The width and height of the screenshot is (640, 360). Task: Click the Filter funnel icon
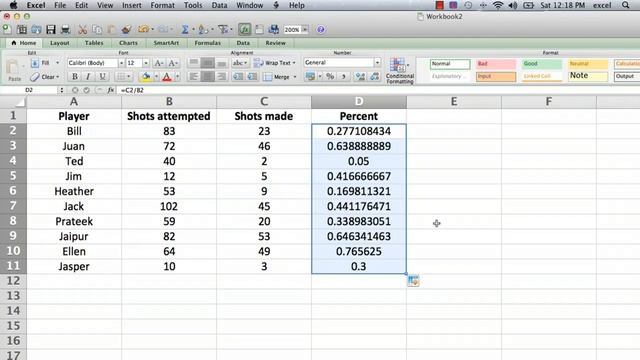point(223,29)
